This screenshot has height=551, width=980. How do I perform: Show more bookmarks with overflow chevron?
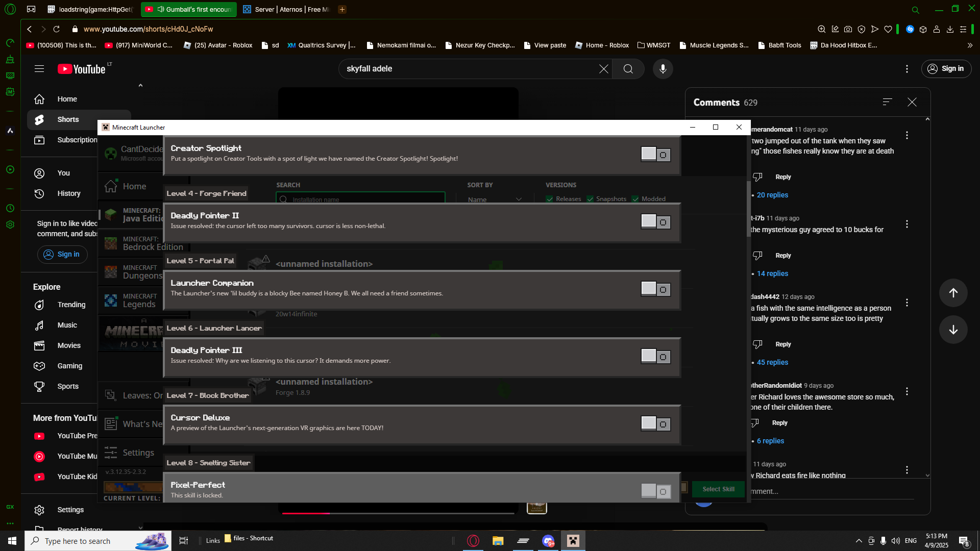970,45
